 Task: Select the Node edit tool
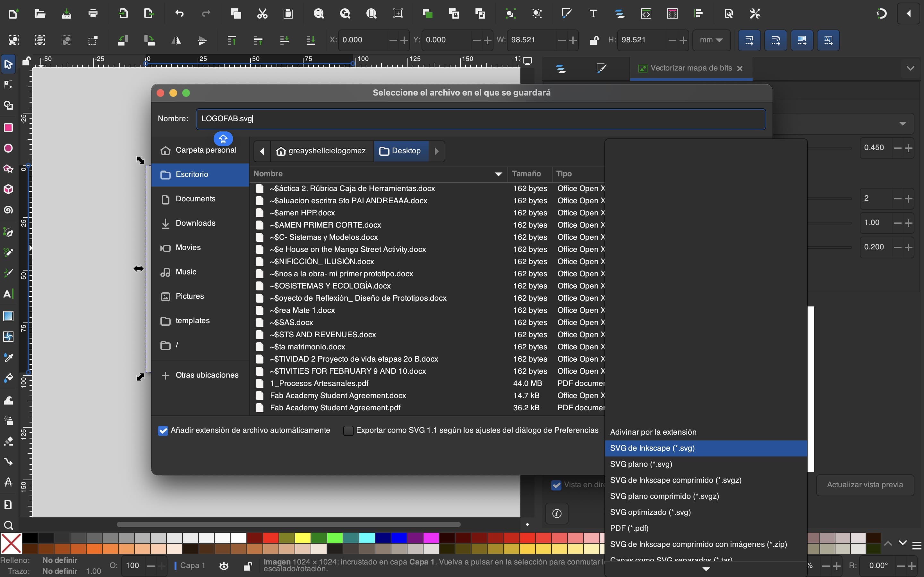tap(8, 84)
